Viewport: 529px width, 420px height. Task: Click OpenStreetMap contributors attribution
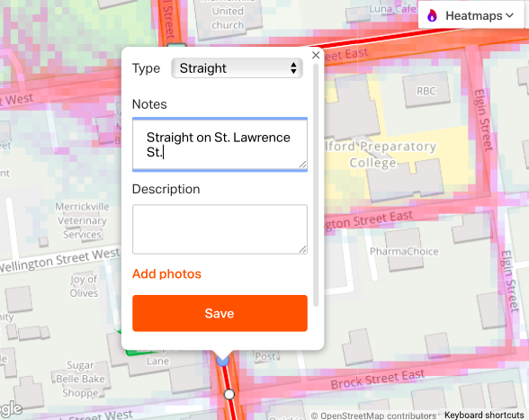click(373, 416)
